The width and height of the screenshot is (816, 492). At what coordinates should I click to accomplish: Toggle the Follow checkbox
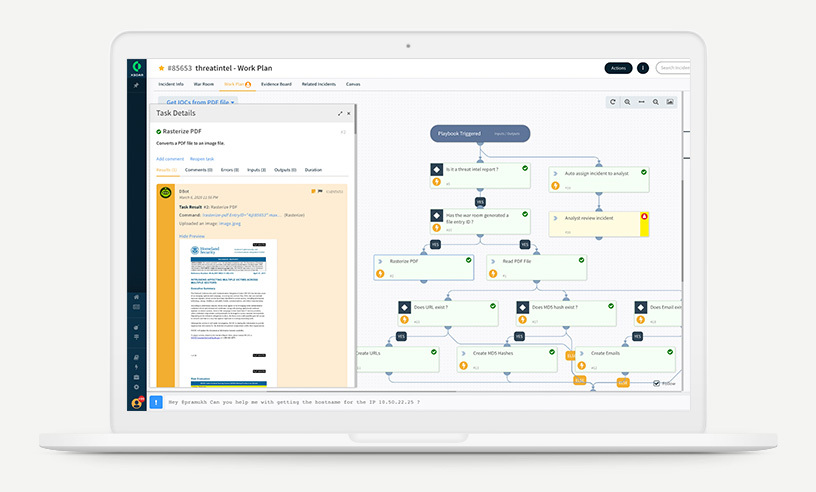click(656, 383)
